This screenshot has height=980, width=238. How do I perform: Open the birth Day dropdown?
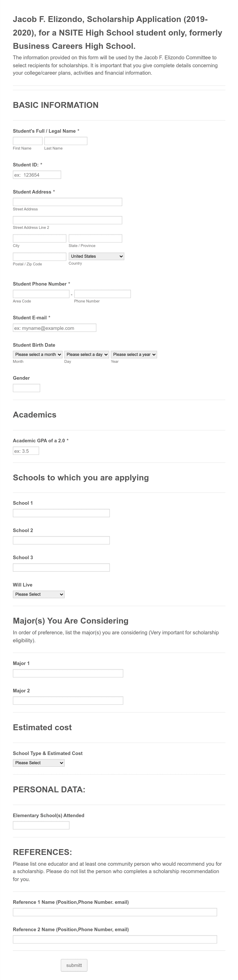coord(87,355)
